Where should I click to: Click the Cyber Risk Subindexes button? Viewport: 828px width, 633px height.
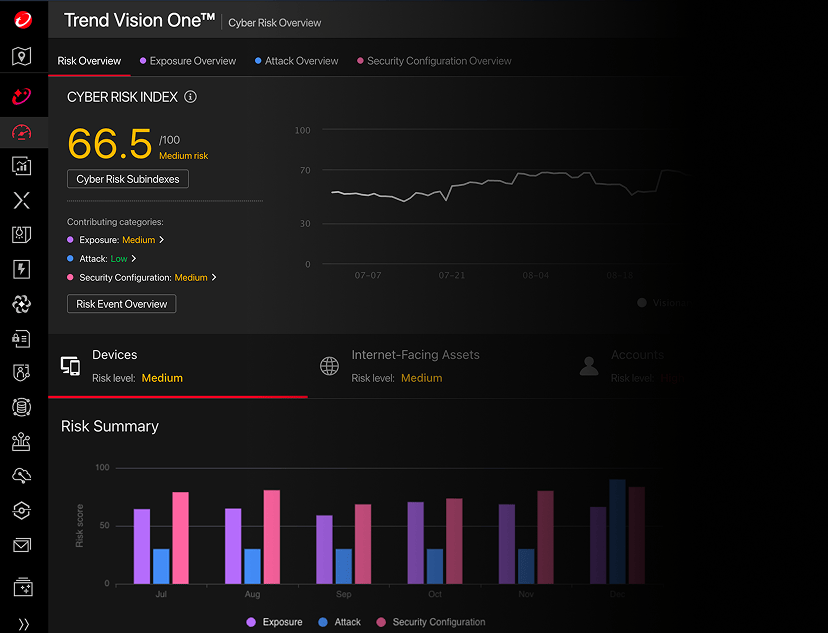(127, 179)
